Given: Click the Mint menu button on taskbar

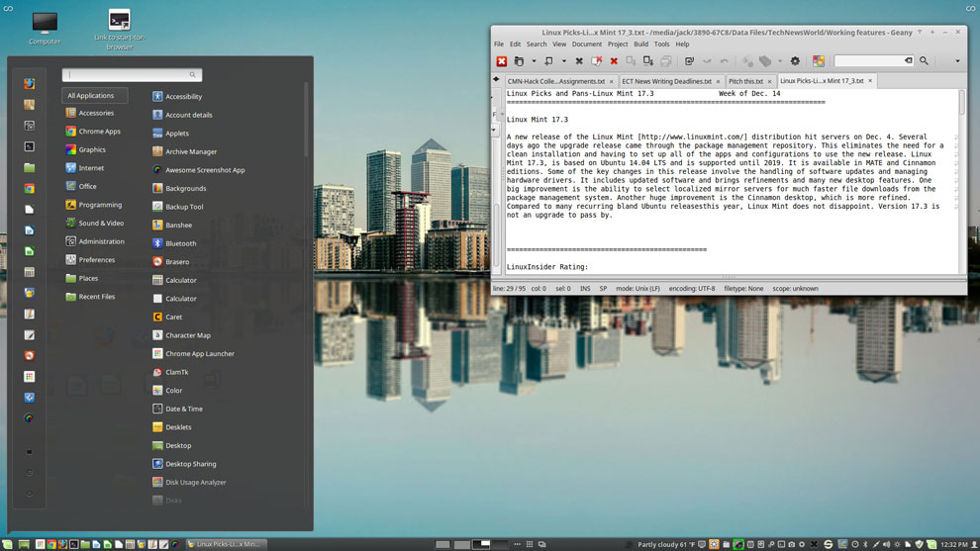Looking at the screenshot, I should coord(7,544).
